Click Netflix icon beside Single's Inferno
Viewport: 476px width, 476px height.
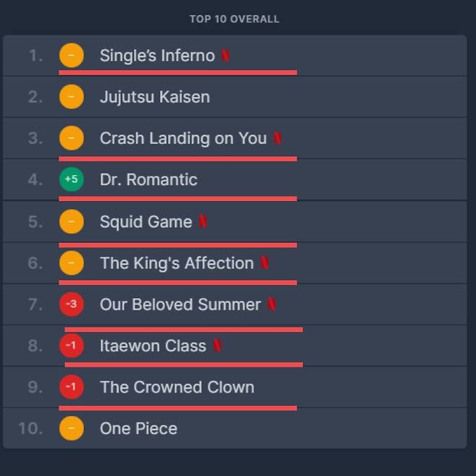(x=225, y=56)
